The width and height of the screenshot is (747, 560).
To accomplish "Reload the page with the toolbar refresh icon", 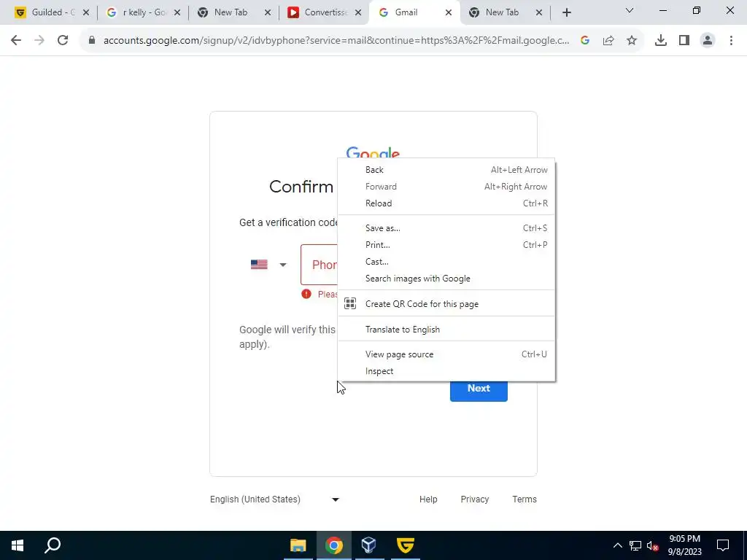I will point(63,41).
